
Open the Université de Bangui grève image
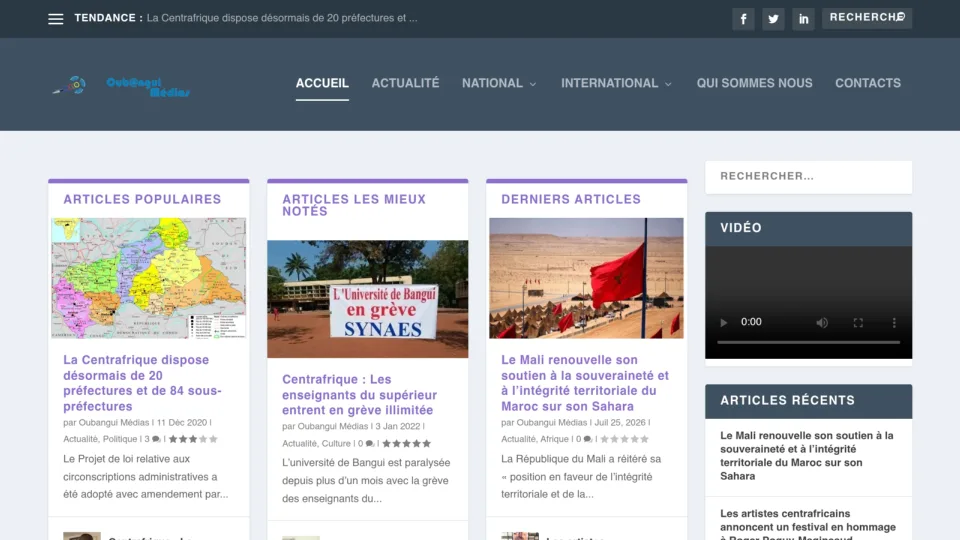tap(367, 299)
